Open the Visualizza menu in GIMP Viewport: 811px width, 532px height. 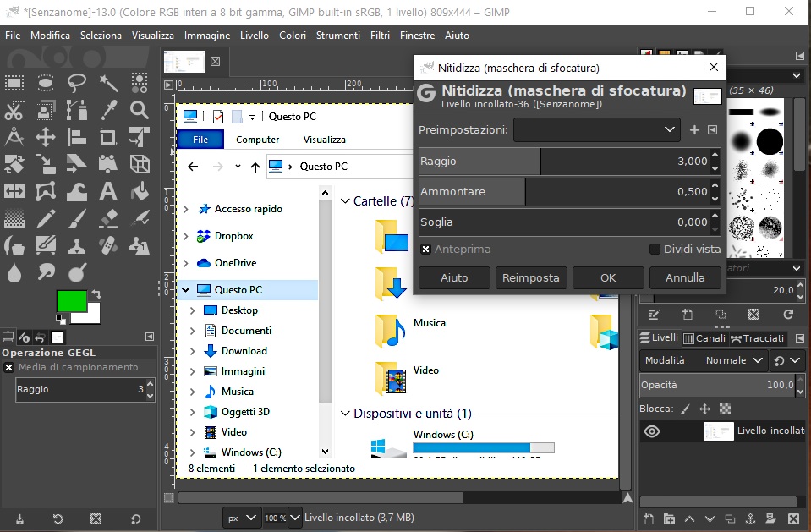(152, 36)
